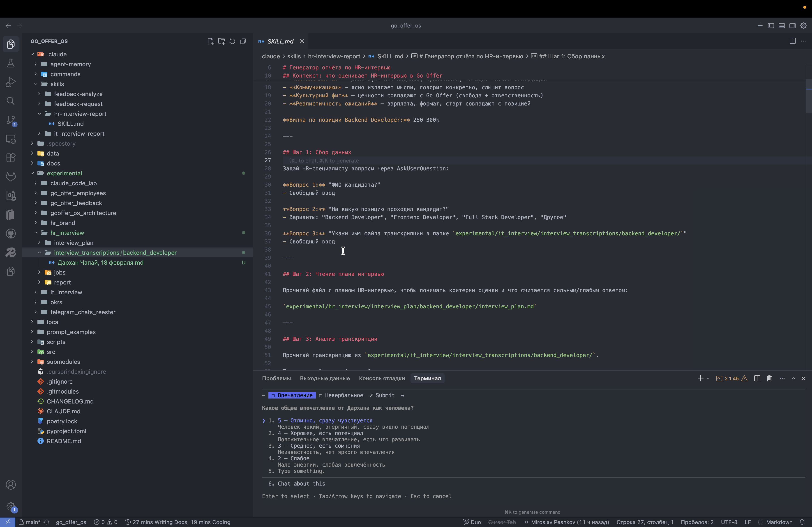Viewport: 812px width, 527px height.
Task: Open the GitHub icon in activity bar
Action: [11, 234]
